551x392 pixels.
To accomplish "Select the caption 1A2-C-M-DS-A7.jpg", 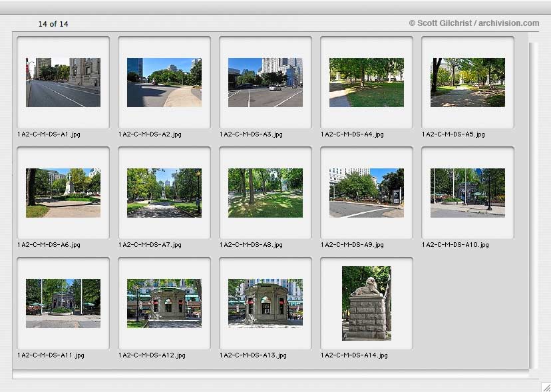I will [x=150, y=245].
